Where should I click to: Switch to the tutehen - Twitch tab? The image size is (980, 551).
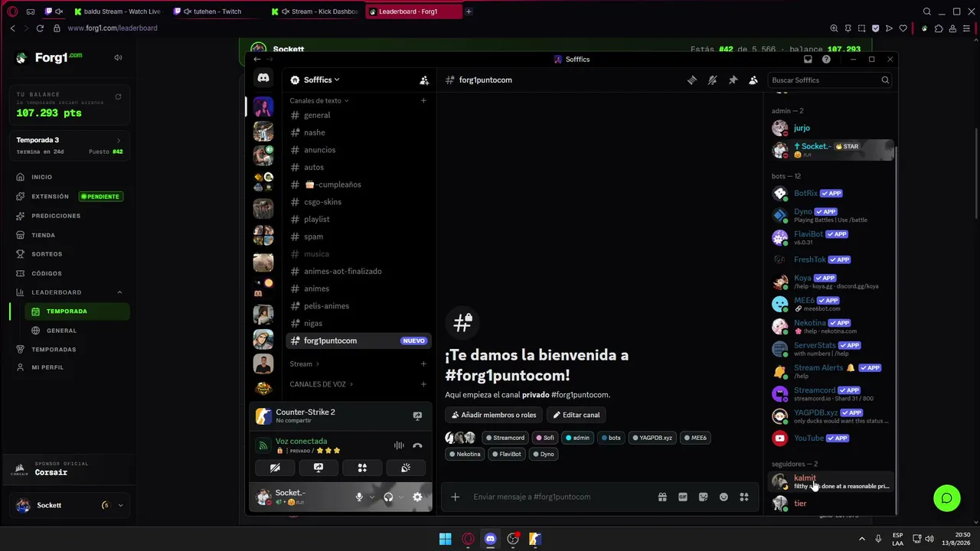[217, 11]
